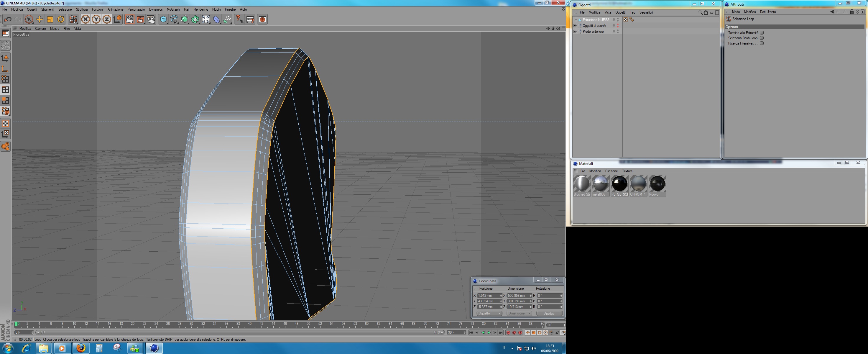Open Texture menu in Materiali panel

[627, 171]
